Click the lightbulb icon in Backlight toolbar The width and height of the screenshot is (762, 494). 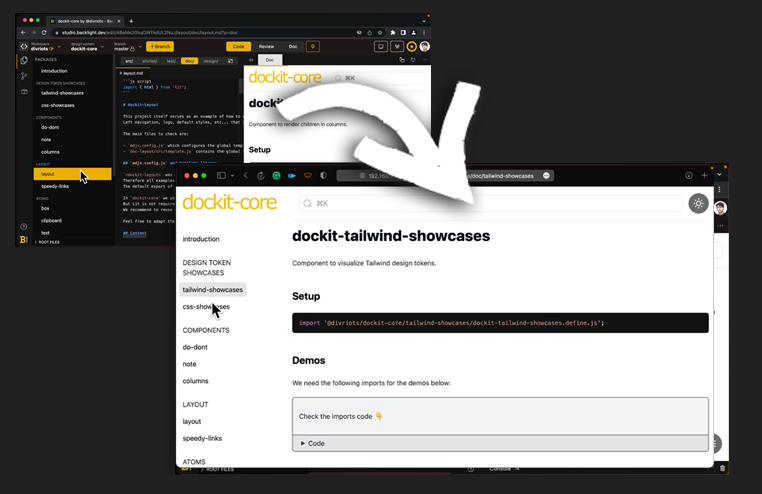tap(312, 46)
